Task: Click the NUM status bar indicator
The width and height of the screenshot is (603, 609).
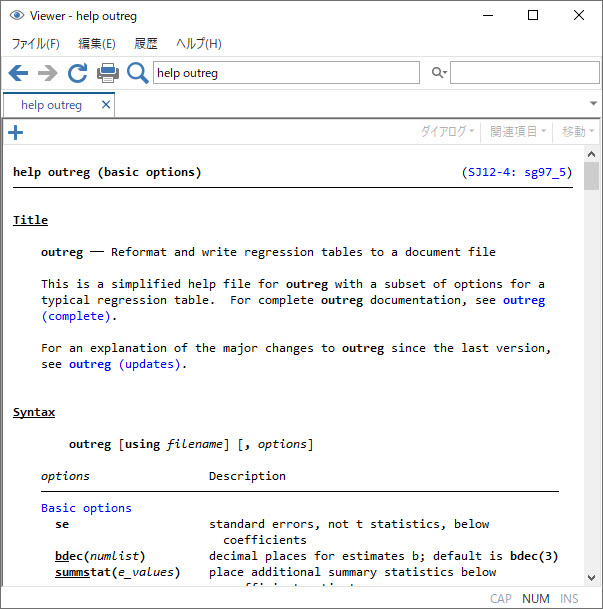Action: [x=535, y=599]
